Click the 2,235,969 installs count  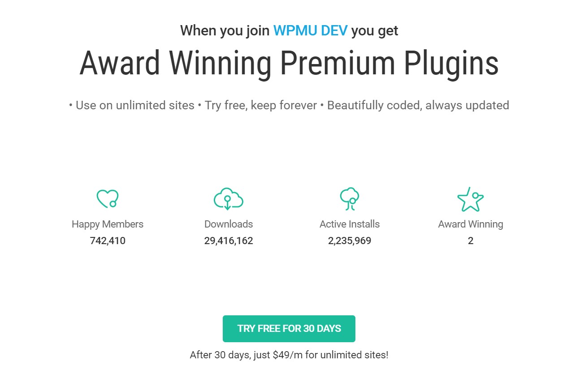[350, 241]
